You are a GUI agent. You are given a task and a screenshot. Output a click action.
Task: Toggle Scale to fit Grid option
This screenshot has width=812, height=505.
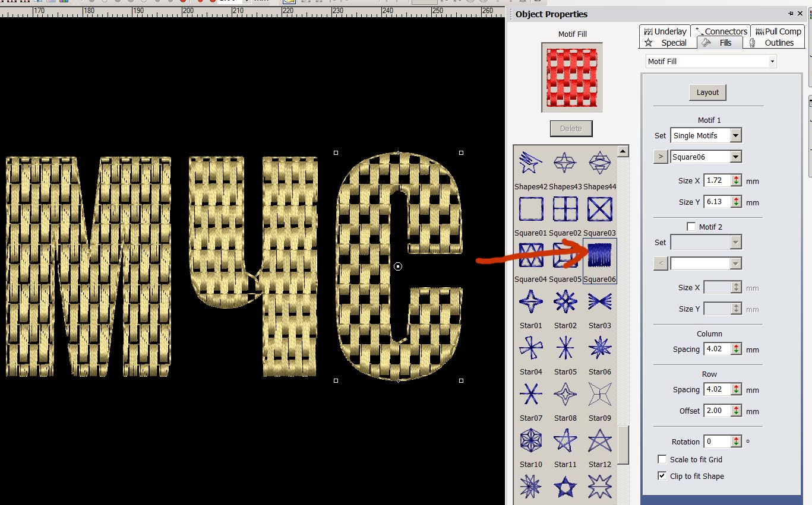tap(662, 459)
